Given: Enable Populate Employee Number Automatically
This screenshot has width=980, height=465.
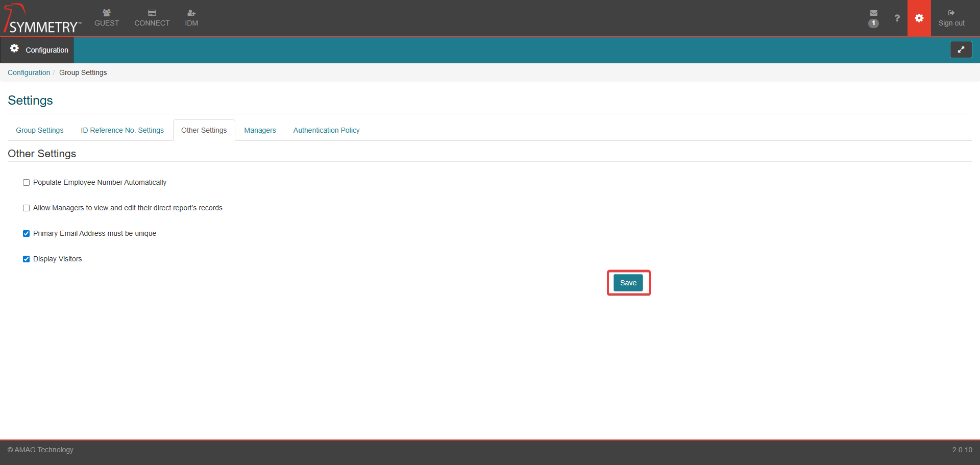Looking at the screenshot, I should (27, 183).
